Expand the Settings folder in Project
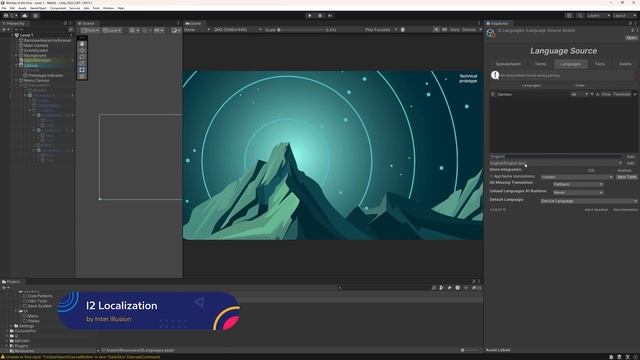Screen dimensions: 640x360 pos(12,326)
